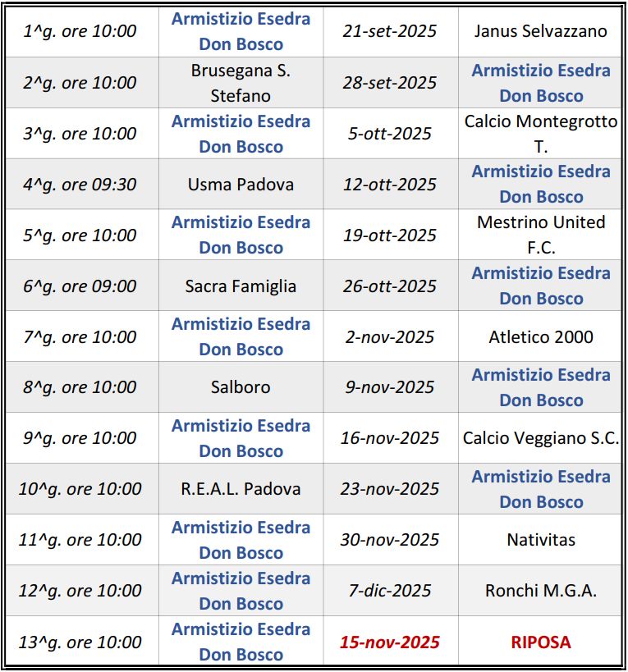Screen dimensions: 628x672
Task: Click Armistizio Esedra Don Bosco in the 1^g. row
Action: point(241,31)
